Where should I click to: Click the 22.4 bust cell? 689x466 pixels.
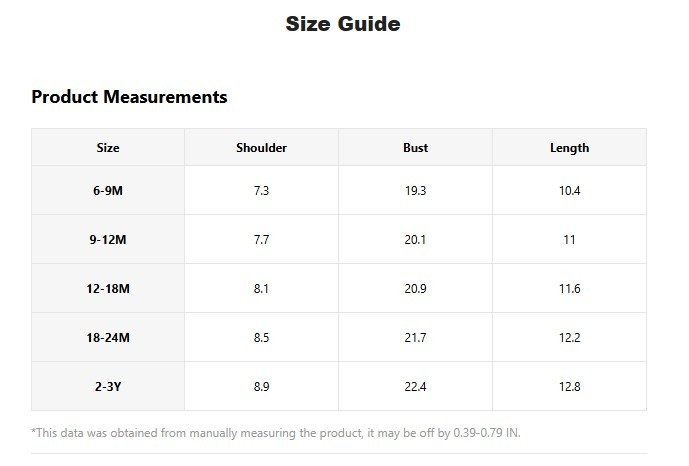click(x=415, y=387)
